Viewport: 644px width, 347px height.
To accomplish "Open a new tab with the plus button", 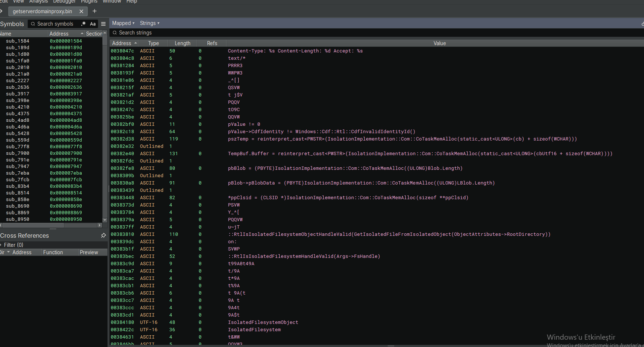I will 95,11.
